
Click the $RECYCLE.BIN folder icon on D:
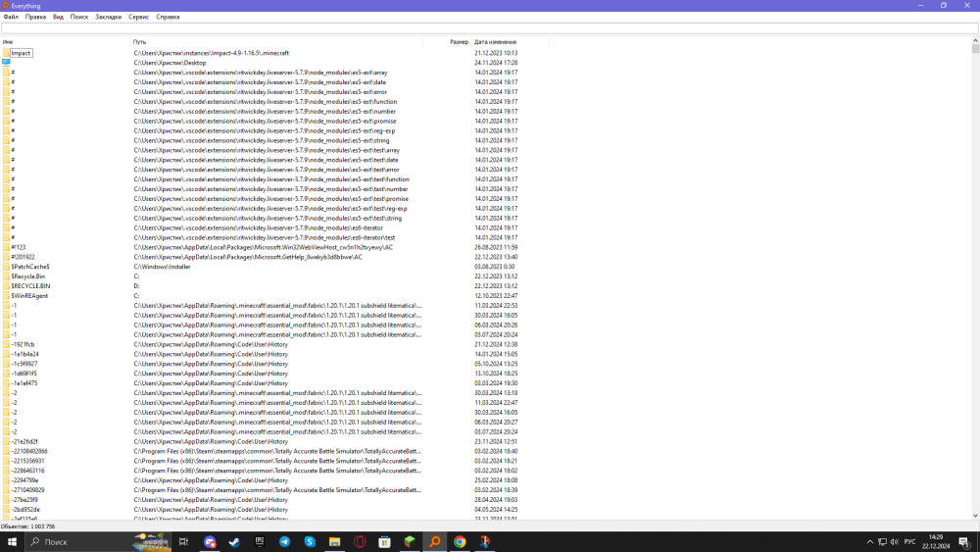click(6, 286)
